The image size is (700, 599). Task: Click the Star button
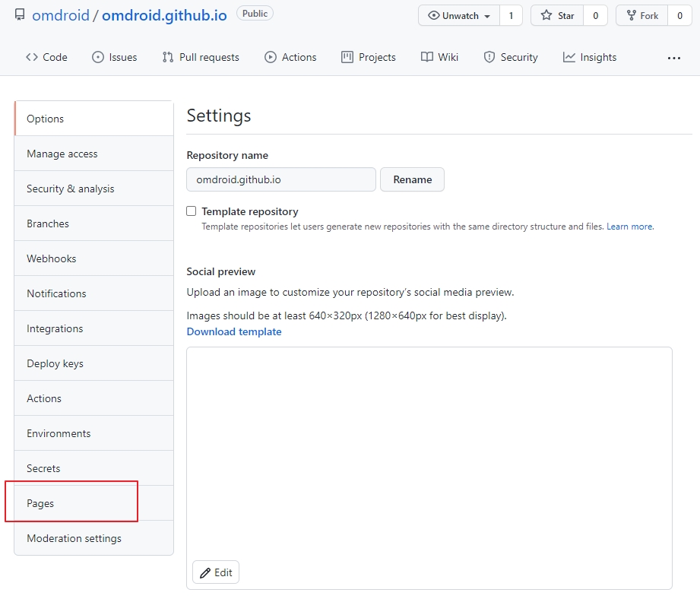[557, 16]
